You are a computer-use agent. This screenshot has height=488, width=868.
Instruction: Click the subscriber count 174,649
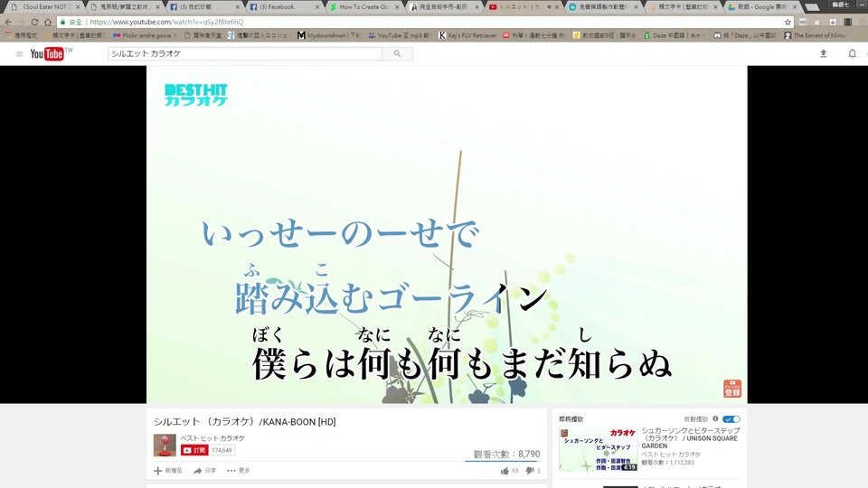(222, 450)
